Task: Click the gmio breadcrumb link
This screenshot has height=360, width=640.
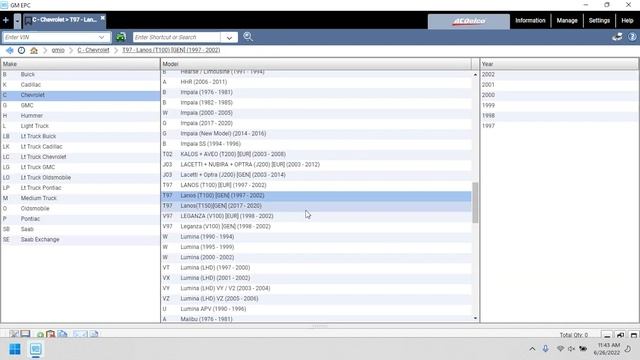Action: [58, 50]
